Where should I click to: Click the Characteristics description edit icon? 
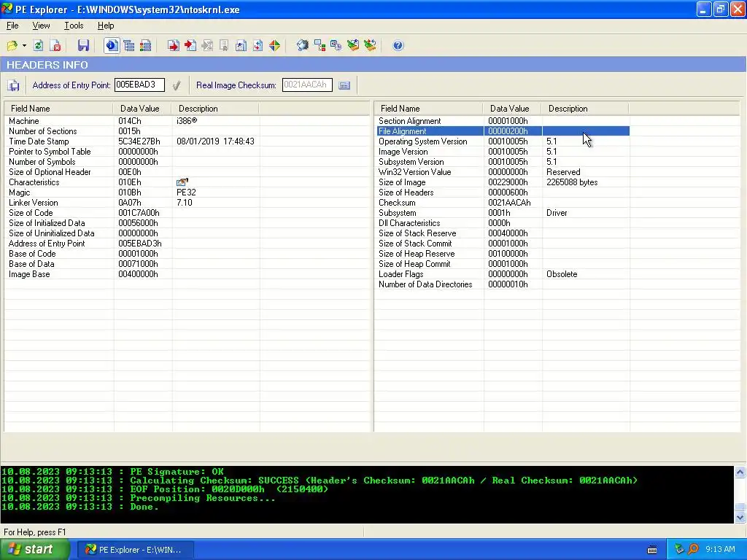click(182, 182)
